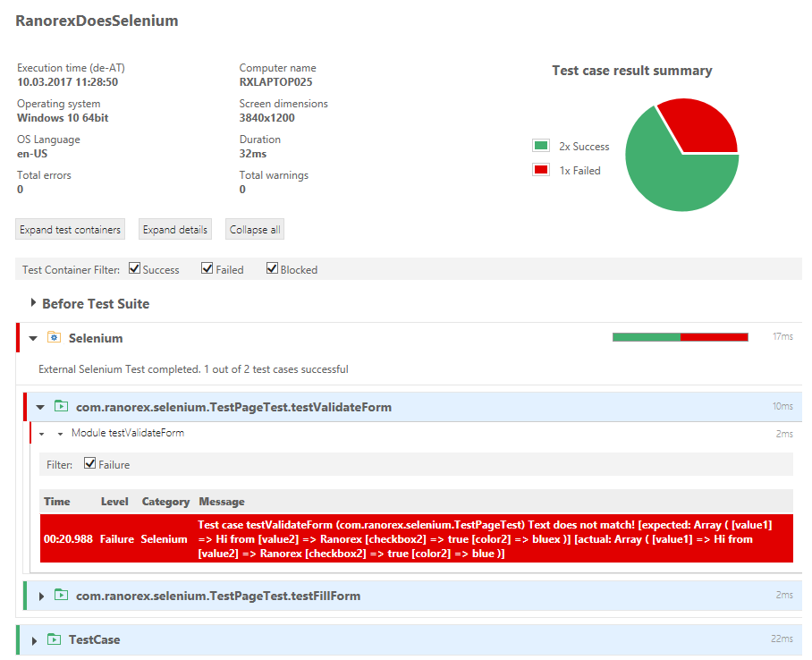
Task: Click the 00:20.988 timestamp cell
Action: [68, 538]
